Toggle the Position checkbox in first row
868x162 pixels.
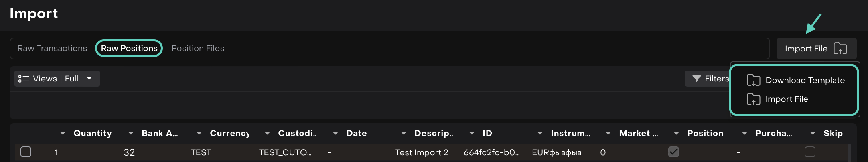coord(673,152)
